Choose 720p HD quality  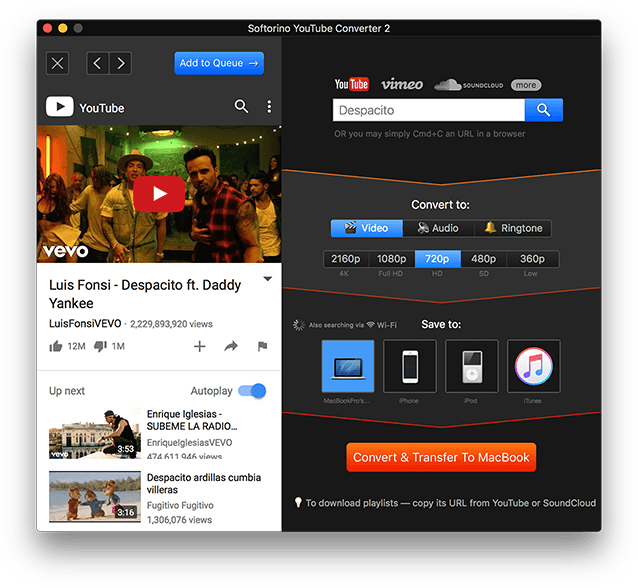(437, 259)
